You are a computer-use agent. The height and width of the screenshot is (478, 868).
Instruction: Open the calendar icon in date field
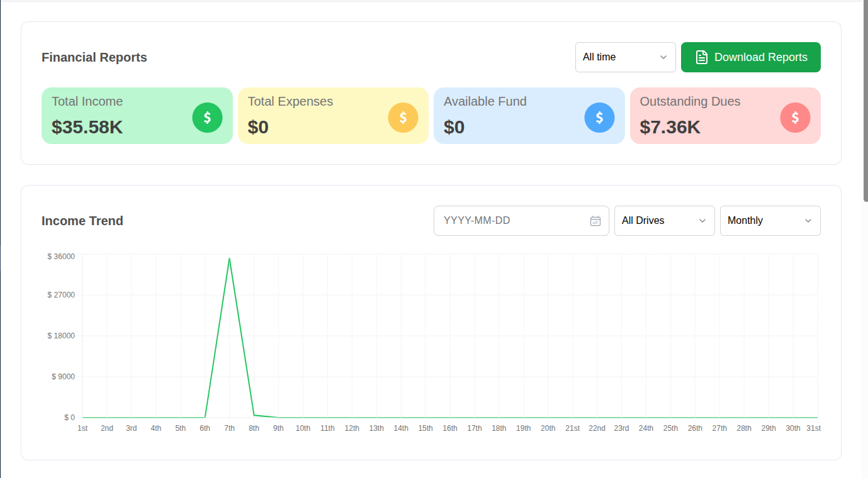[x=595, y=221]
